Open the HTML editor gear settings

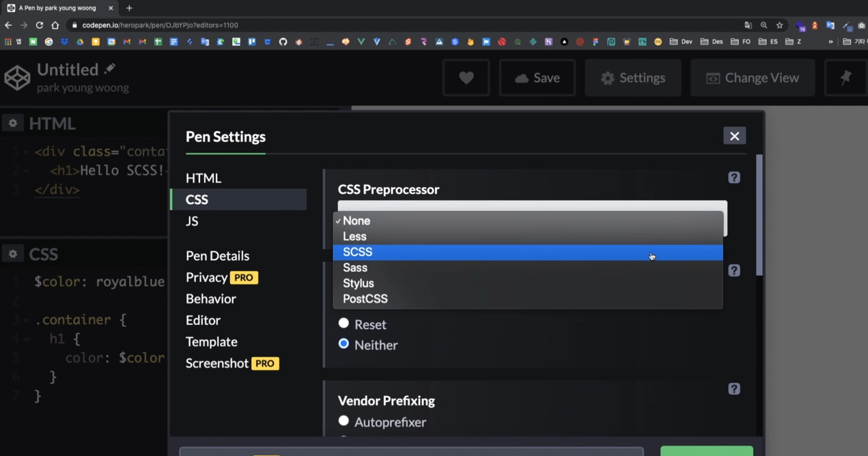click(x=13, y=123)
